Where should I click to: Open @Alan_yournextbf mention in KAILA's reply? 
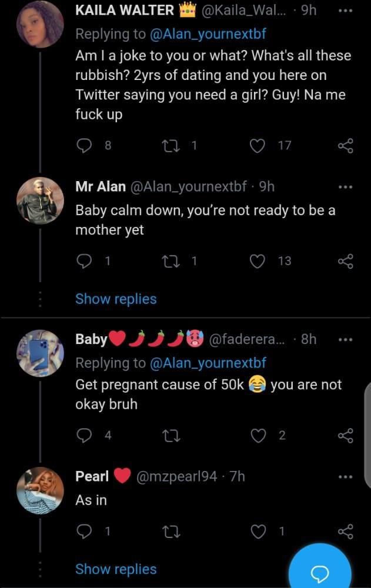click(195, 35)
